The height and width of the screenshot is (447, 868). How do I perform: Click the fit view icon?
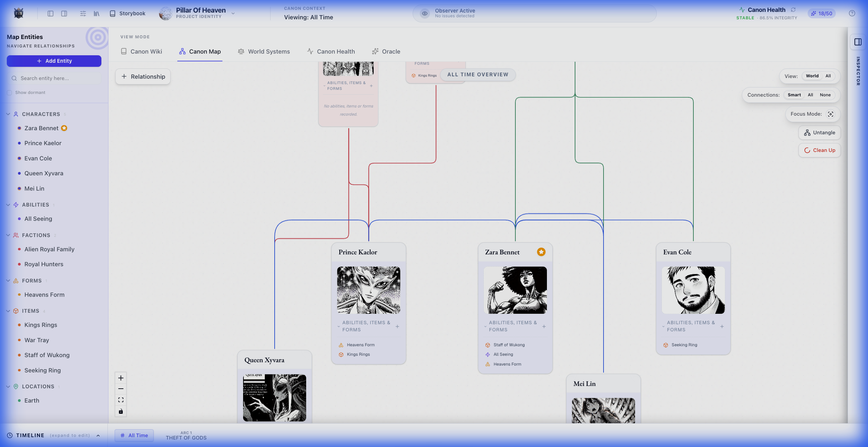(x=121, y=400)
